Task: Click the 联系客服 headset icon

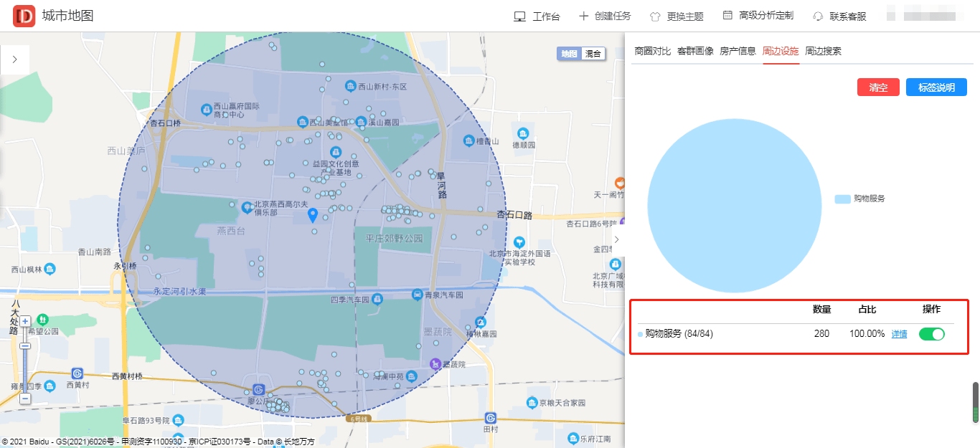Action: tap(818, 16)
